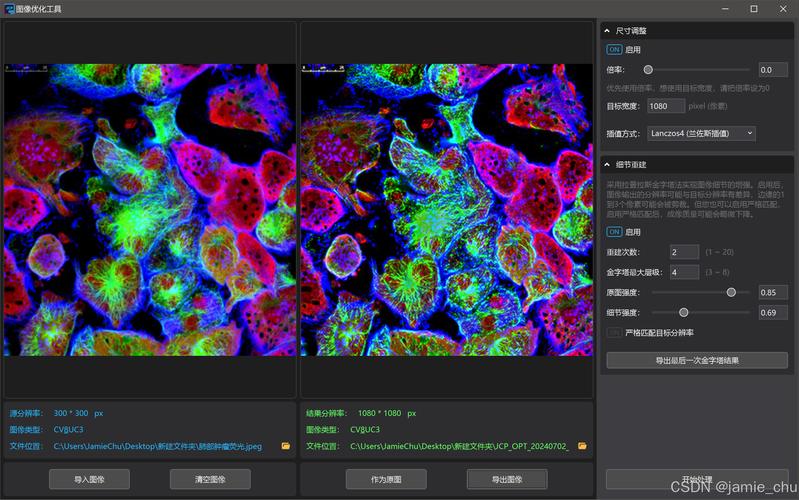Maximize the 图像优化工具 window
Viewport: 799px width, 500px height.
pyautogui.click(x=754, y=9)
